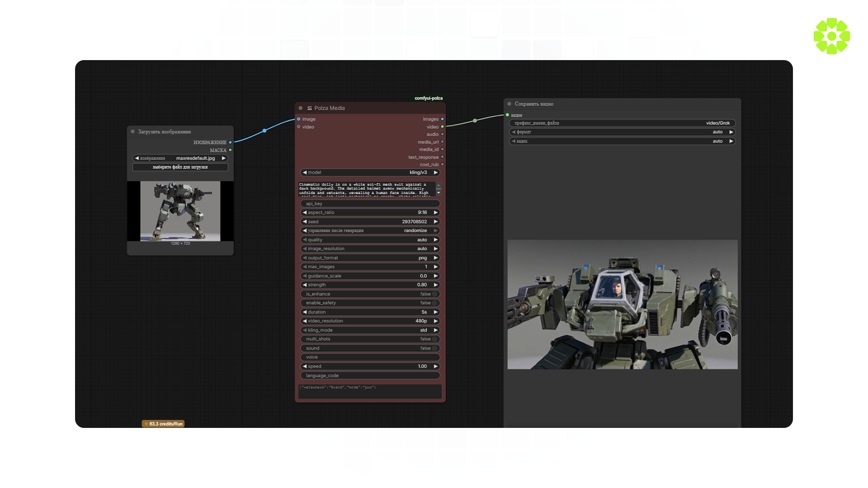Click the Polza Media node collapse dot
This screenshot has width=868, height=488.
coord(301,108)
